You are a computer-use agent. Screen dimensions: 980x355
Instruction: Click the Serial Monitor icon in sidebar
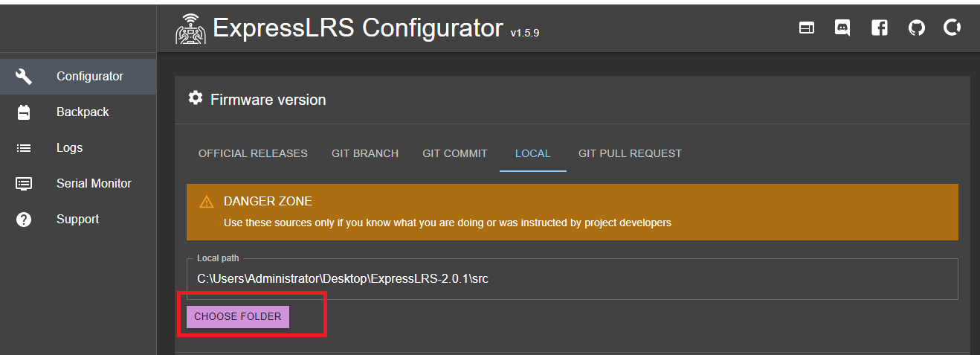(24, 183)
